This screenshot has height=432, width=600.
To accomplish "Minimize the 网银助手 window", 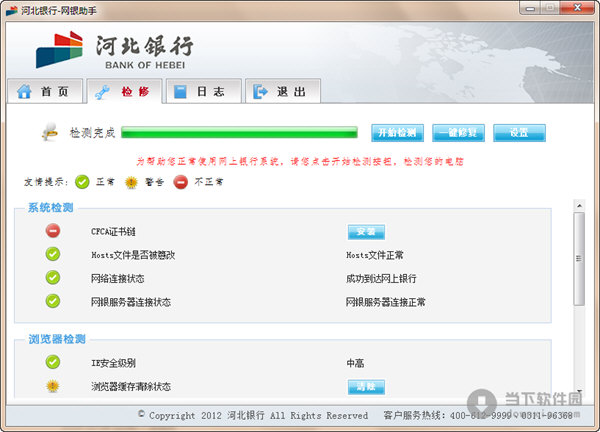I will click(531, 8).
